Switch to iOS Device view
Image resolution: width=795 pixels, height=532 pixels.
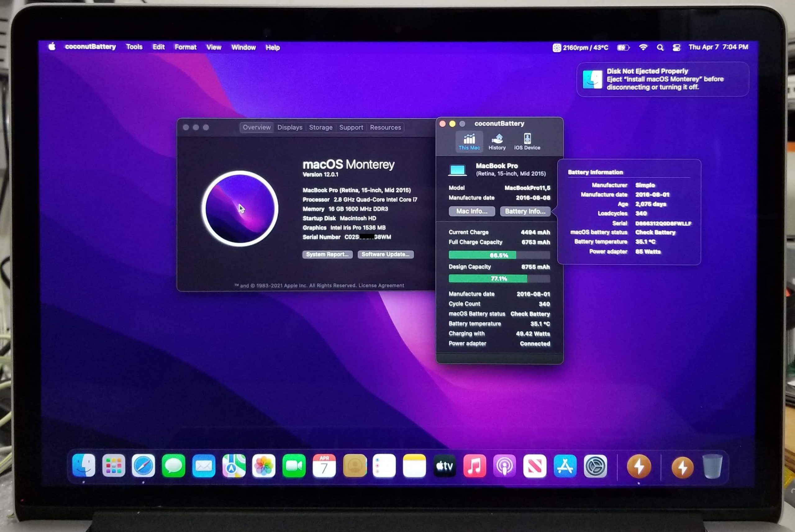click(x=527, y=142)
